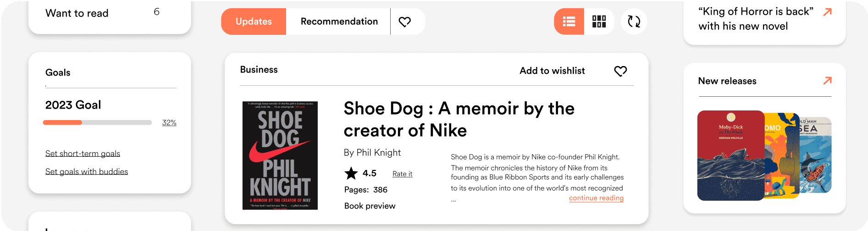The height and width of the screenshot is (231, 868).
Task: Open New releases arrow icon
Action: point(827,81)
